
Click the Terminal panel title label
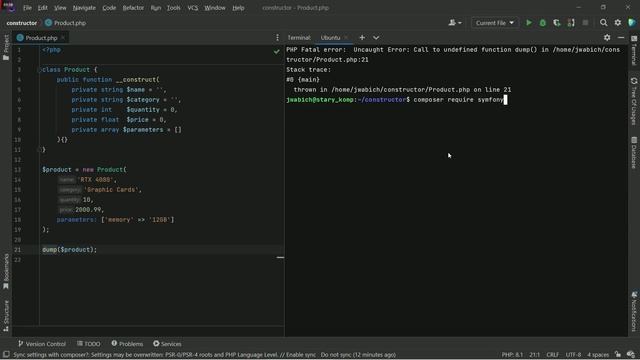[299, 38]
